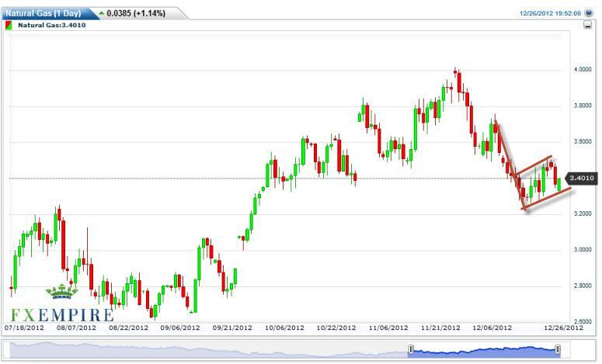The height and width of the screenshot is (364, 602).
Task: Click the 12/26/2012 19:52:00 timestamp
Action: pyautogui.click(x=550, y=13)
